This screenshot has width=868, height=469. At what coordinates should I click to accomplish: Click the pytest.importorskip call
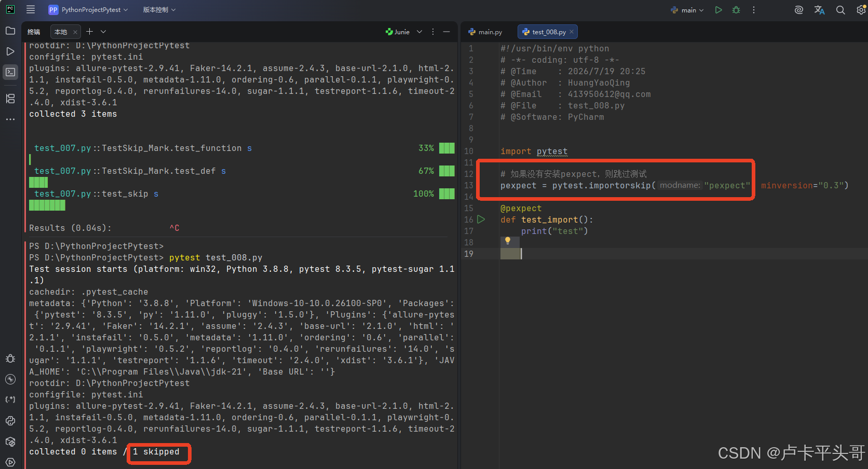pos(601,185)
